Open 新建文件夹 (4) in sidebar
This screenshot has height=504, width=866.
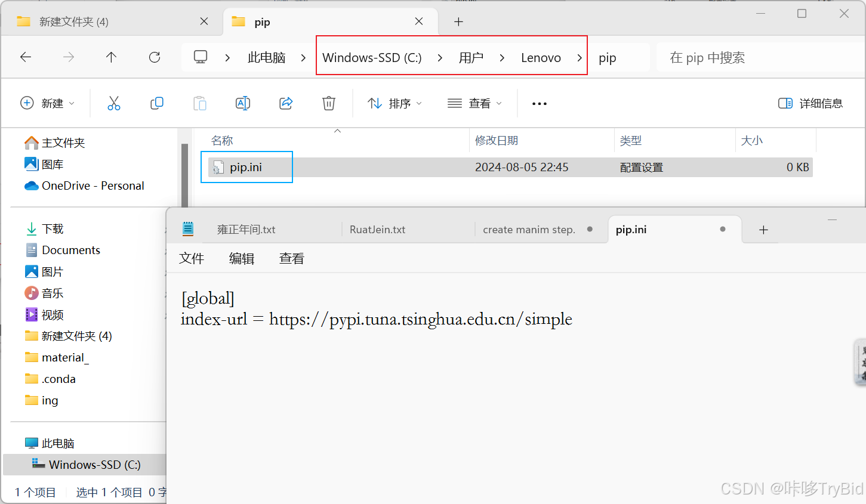(68, 336)
